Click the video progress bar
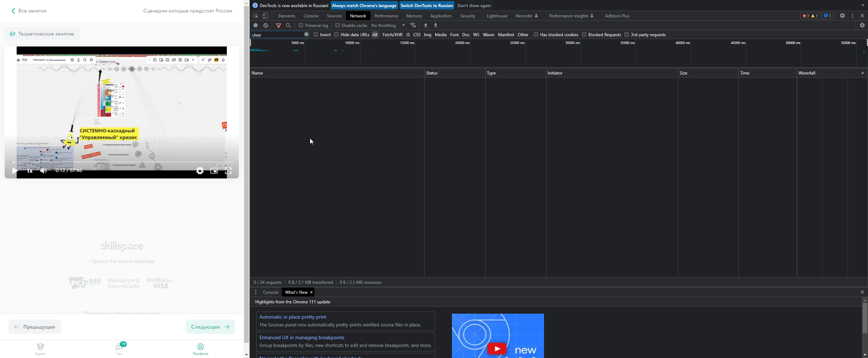Viewport: 868px width, 358px height. click(122, 162)
